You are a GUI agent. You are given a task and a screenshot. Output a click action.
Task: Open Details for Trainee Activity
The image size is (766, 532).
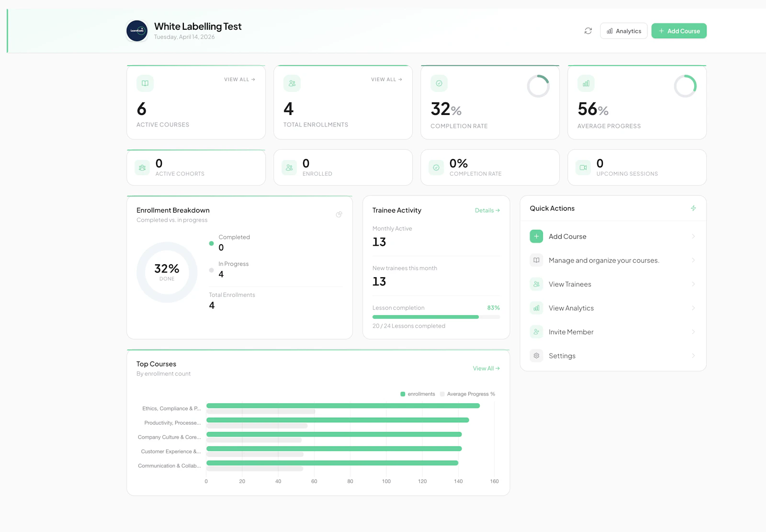pos(487,210)
